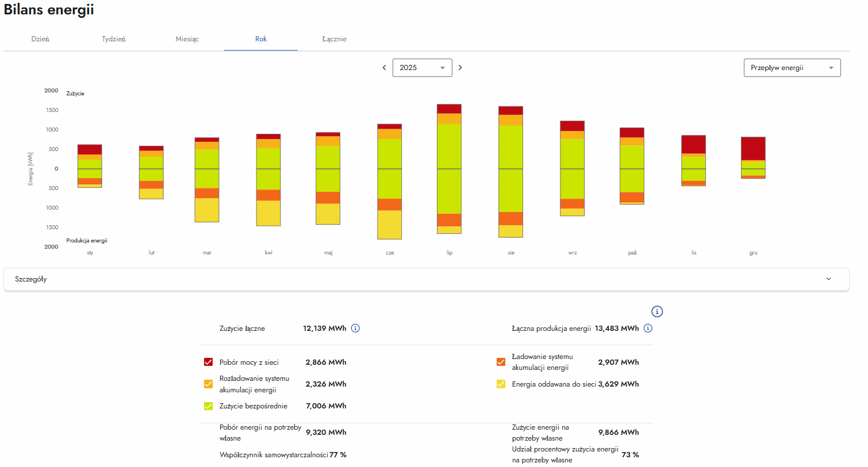Click the June (cze) bar in chart
The height and width of the screenshot is (467, 868).
pos(390,182)
